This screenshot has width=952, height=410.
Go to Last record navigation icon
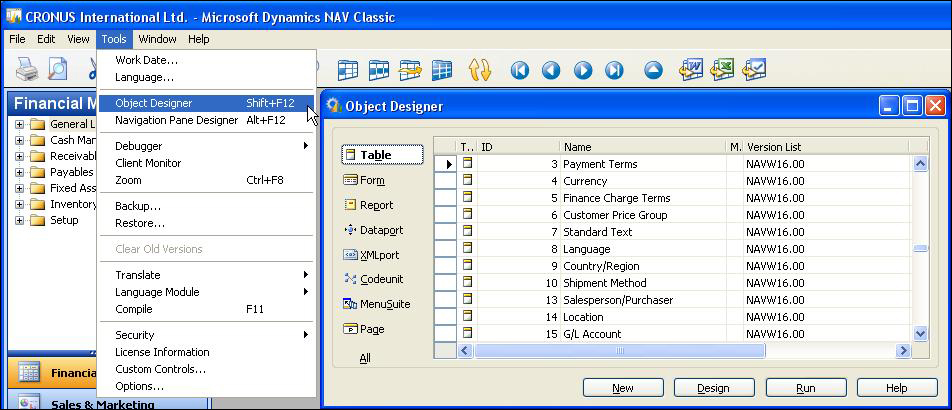(614, 71)
